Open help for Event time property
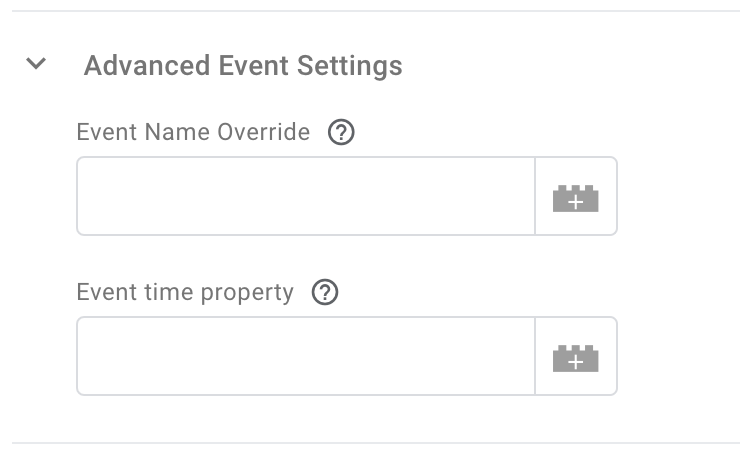740x454 pixels. click(x=326, y=292)
